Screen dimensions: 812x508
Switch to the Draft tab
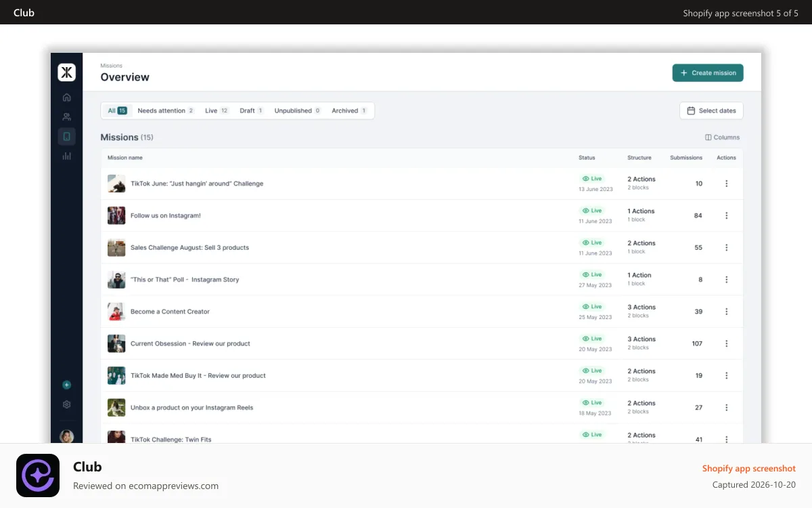pos(252,110)
